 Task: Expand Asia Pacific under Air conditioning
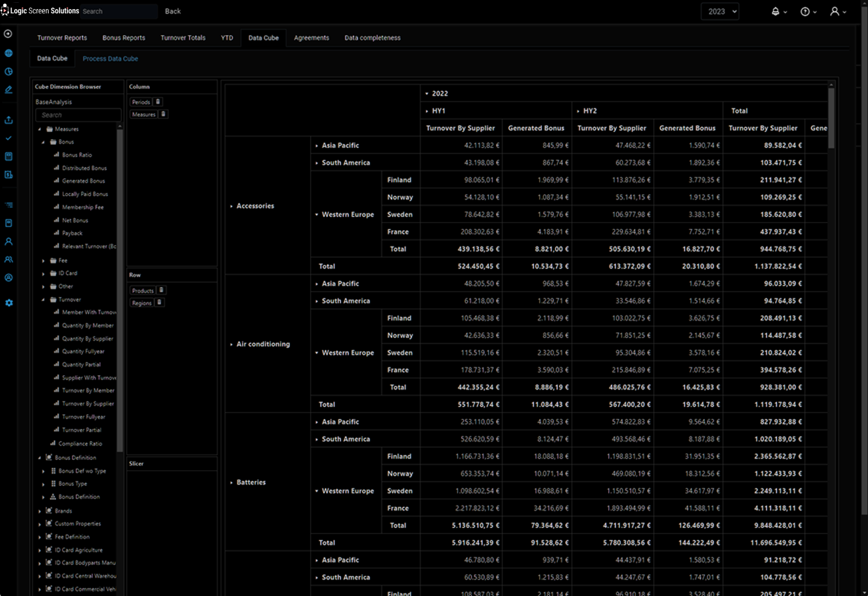tap(317, 284)
